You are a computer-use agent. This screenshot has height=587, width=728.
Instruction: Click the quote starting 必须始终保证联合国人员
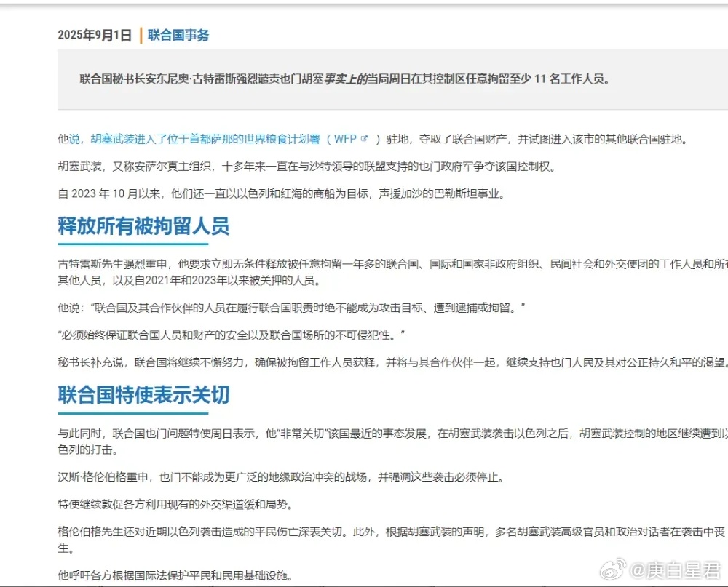(x=232, y=335)
